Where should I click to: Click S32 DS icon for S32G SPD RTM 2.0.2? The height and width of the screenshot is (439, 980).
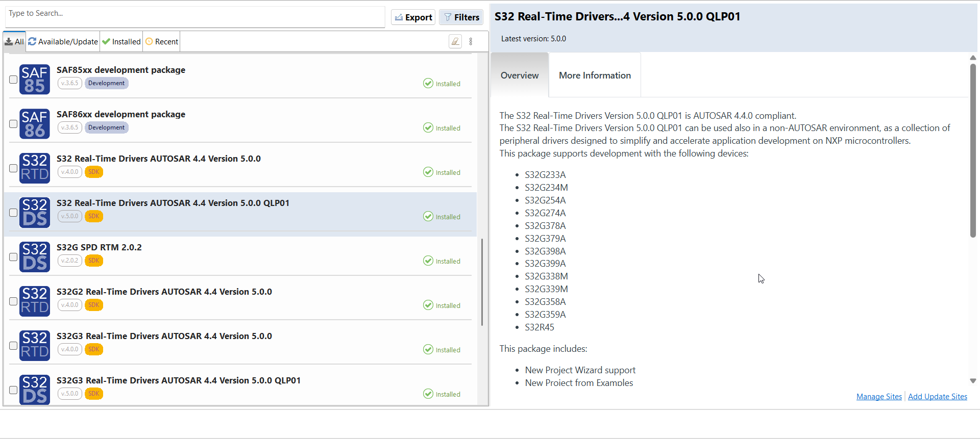35,257
